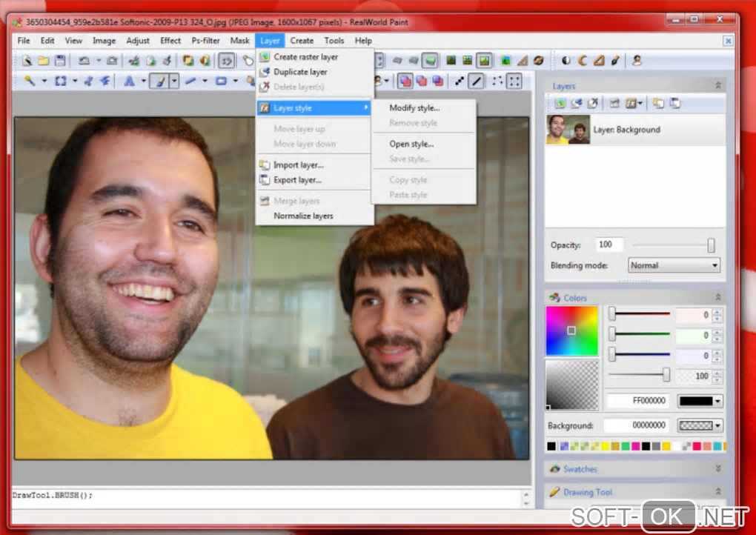Open the Mask menu

click(x=239, y=41)
